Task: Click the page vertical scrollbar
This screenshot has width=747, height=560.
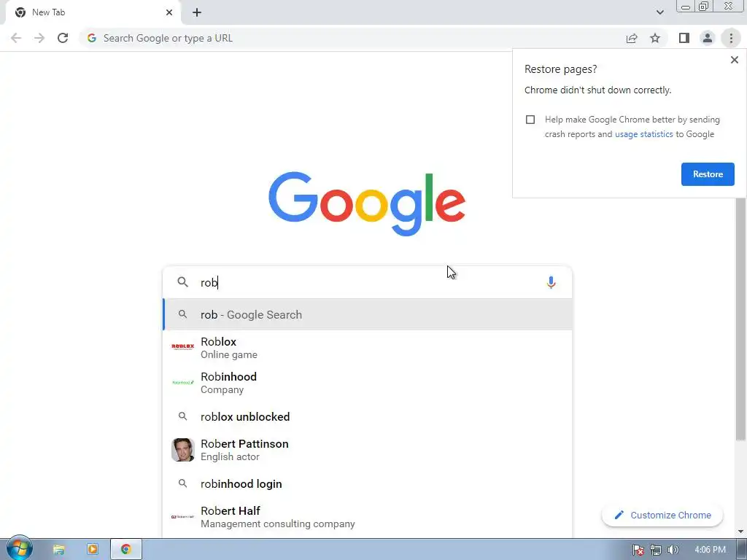Action: 741,319
